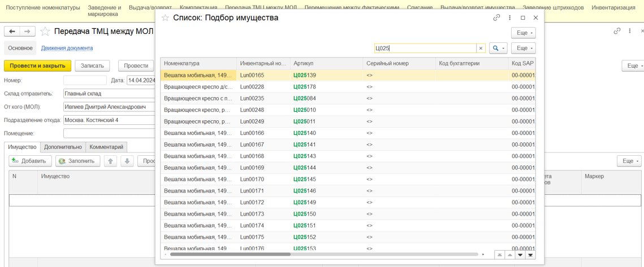Select the row with inventory number Lun00174
The height and width of the screenshot is (267, 644).
(348, 225)
